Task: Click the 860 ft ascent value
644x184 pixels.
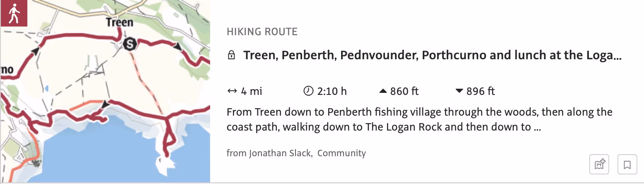Action: point(404,92)
